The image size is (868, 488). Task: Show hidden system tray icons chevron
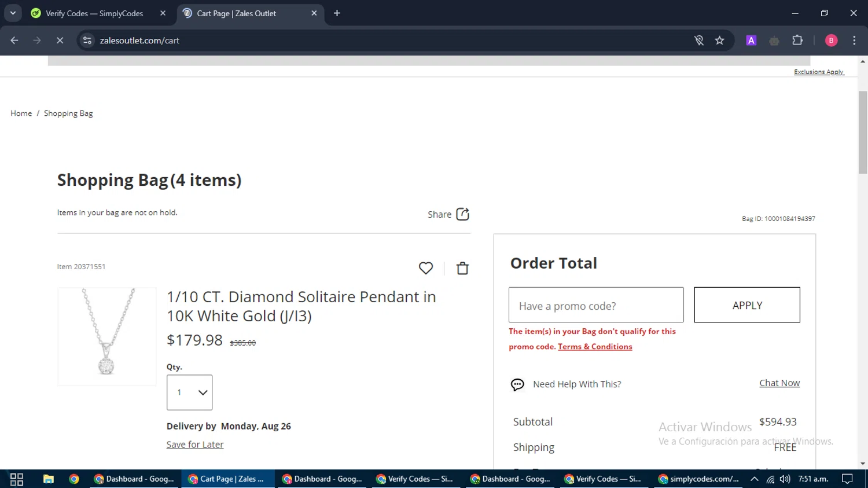[x=754, y=479]
